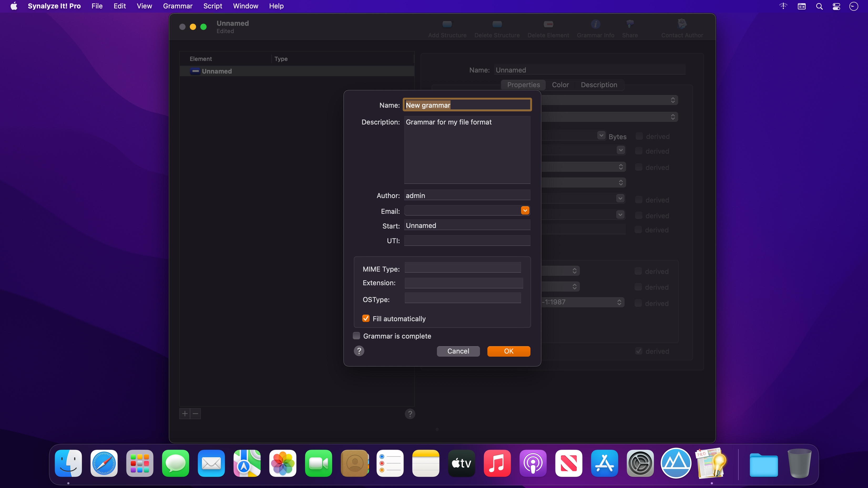
Task: Open Finder from the Dock
Action: pyautogui.click(x=68, y=463)
